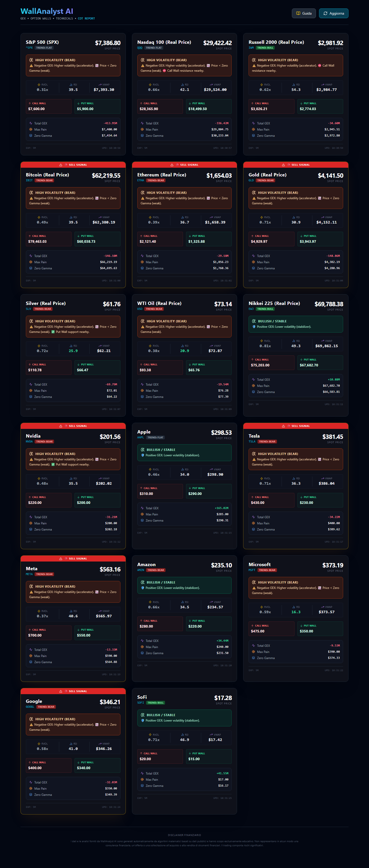This screenshot has height=868, width=369.
Task: Open the Guida button
Action: click(304, 14)
